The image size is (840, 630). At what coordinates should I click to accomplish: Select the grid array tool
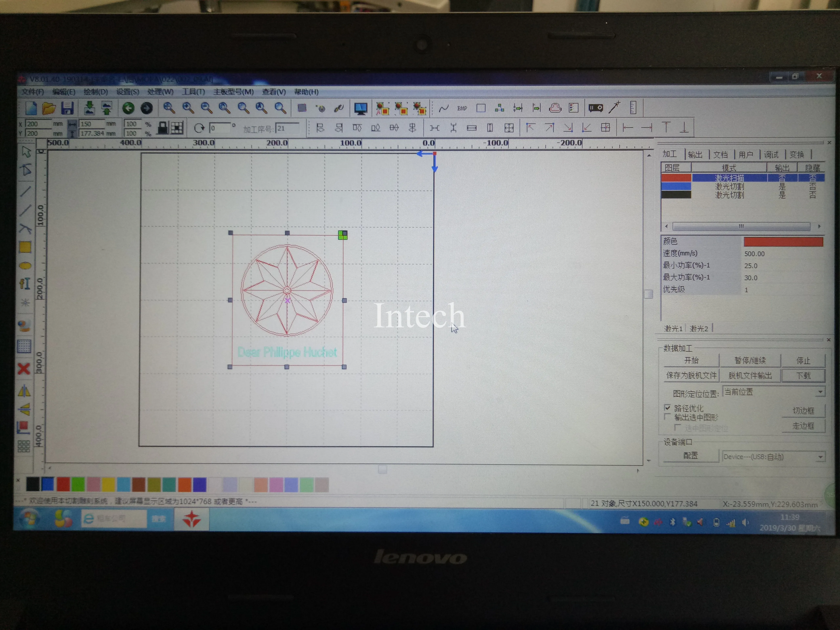(24, 446)
